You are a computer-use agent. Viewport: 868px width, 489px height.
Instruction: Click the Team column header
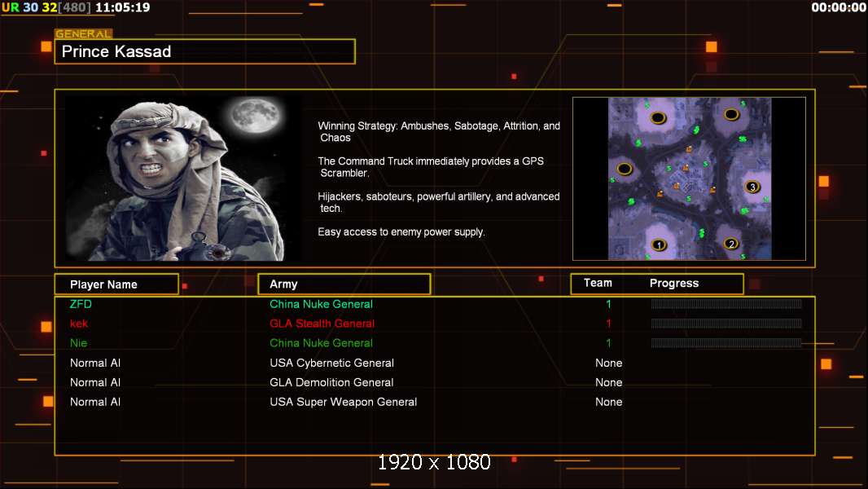(x=598, y=283)
